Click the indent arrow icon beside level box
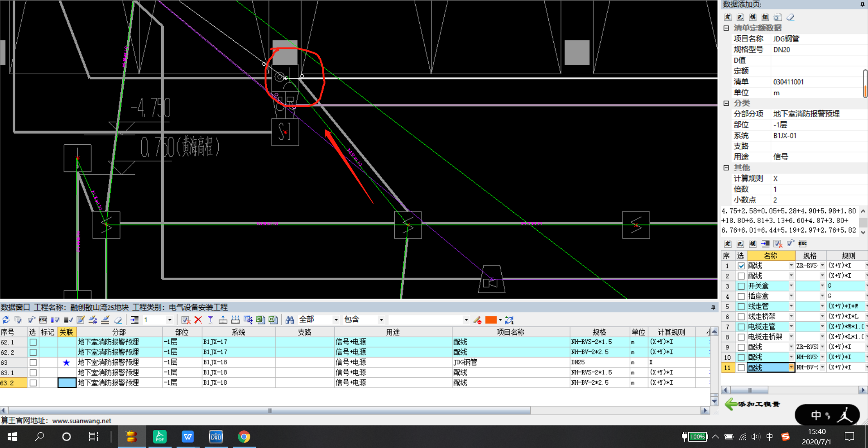 point(134,320)
